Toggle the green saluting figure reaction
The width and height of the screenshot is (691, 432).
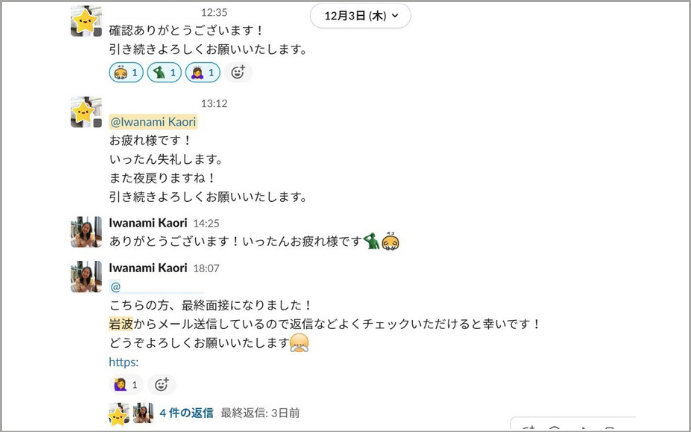[164, 73]
